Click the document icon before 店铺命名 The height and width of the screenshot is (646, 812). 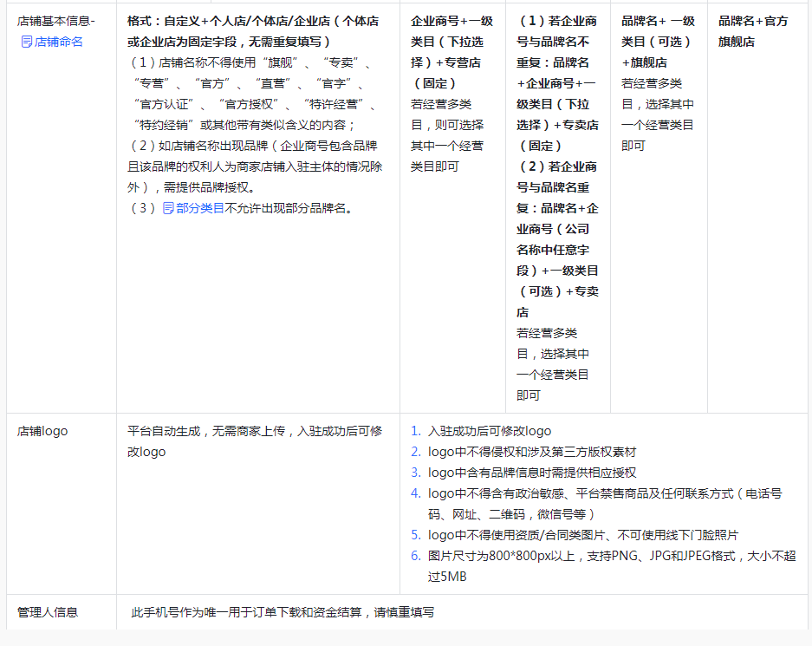pyautogui.click(x=26, y=42)
